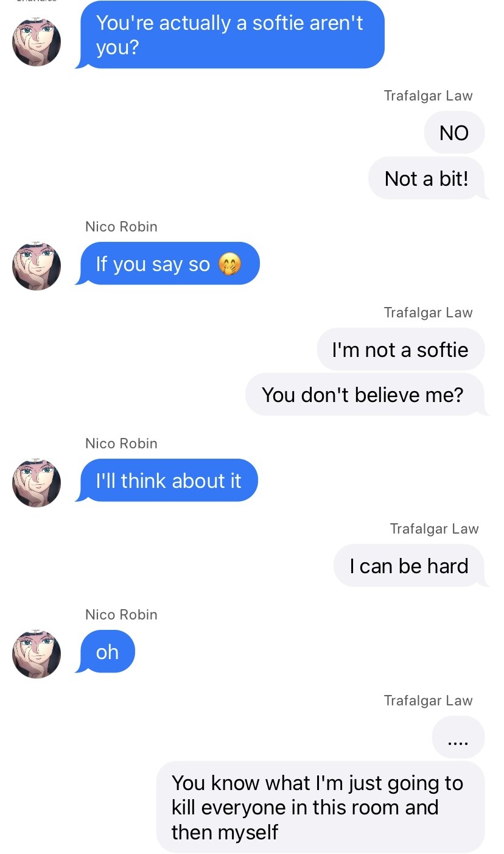
Task: Tap the 'NO' message bubble
Action: pos(455,132)
